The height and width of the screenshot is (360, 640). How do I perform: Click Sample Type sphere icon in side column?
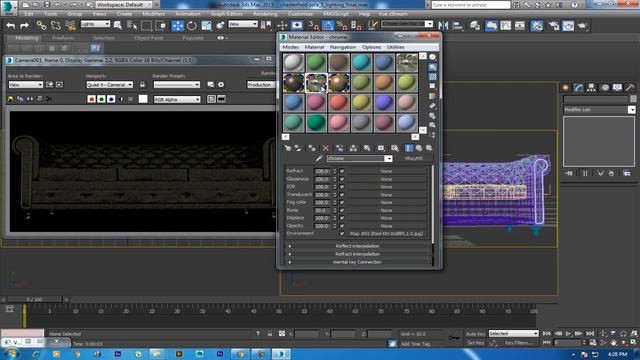(432, 57)
